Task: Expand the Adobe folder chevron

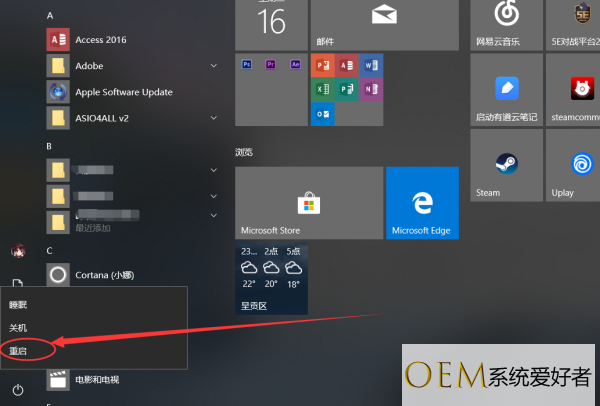Action: tap(214, 66)
